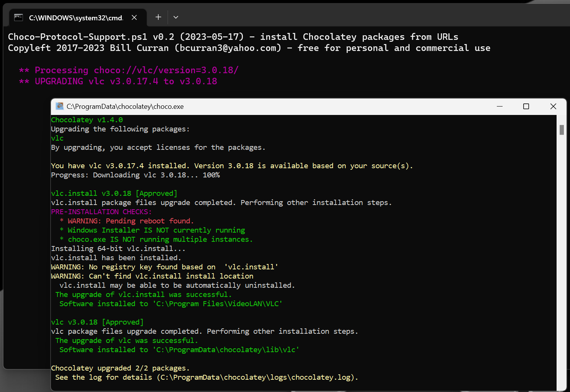The image size is (570, 392).
Task: Maximize the choco.exe window
Action: point(526,106)
